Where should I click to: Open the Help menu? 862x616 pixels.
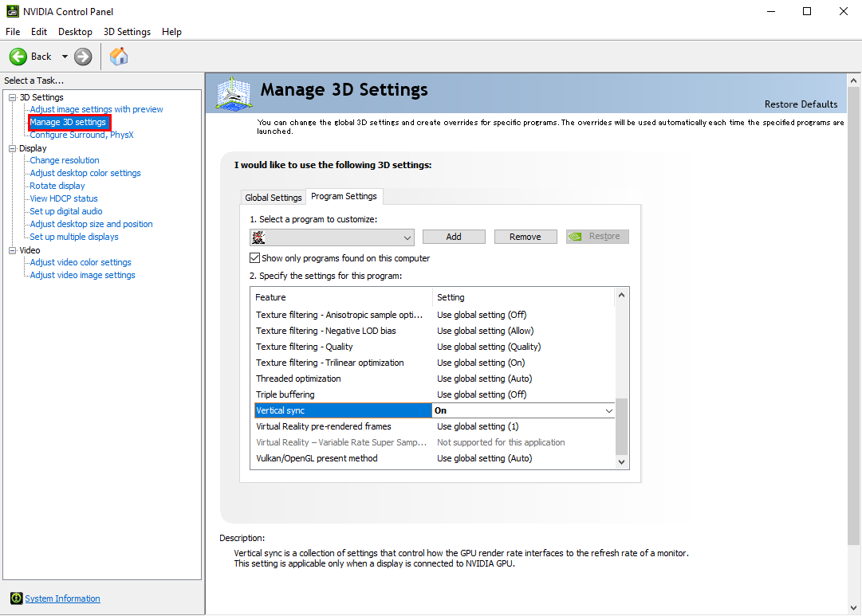point(171,32)
